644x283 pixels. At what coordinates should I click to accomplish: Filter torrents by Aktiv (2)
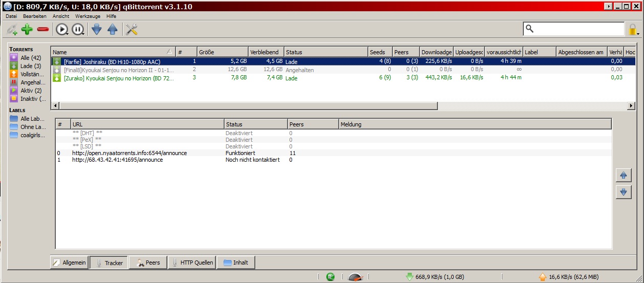pos(30,91)
